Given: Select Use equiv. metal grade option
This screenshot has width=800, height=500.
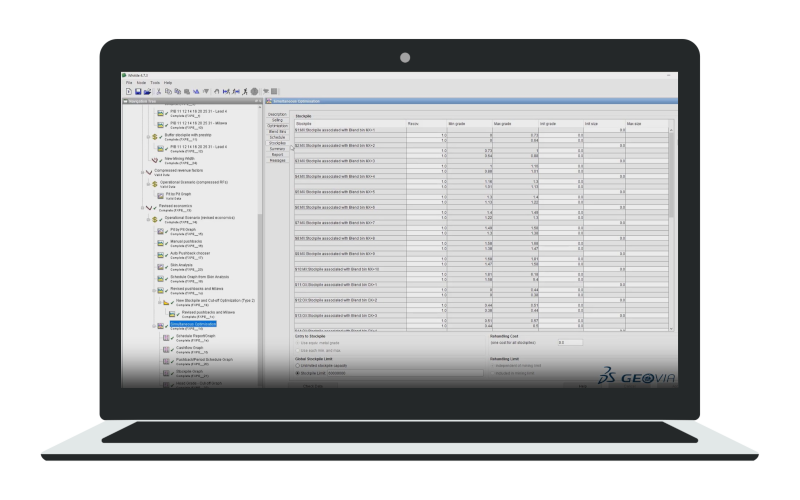Looking at the screenshot, I should [x=297, y=343].
